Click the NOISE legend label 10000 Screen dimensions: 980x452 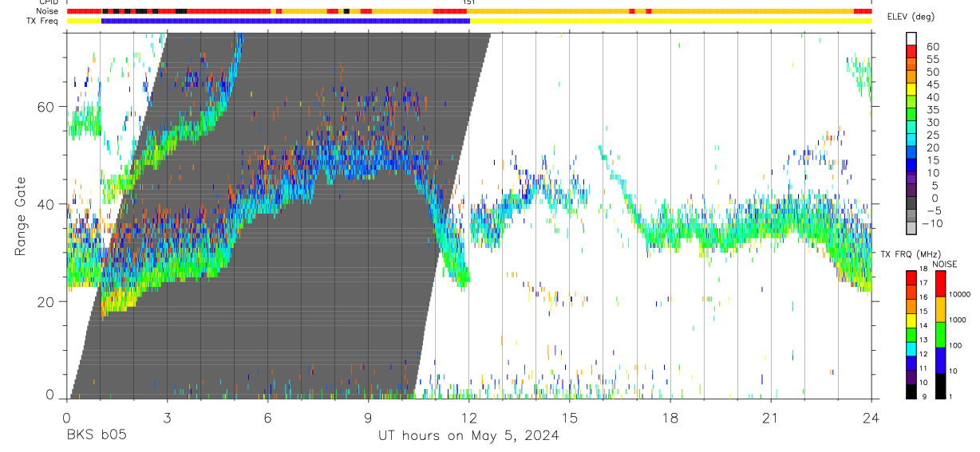[x=959, y=294]
